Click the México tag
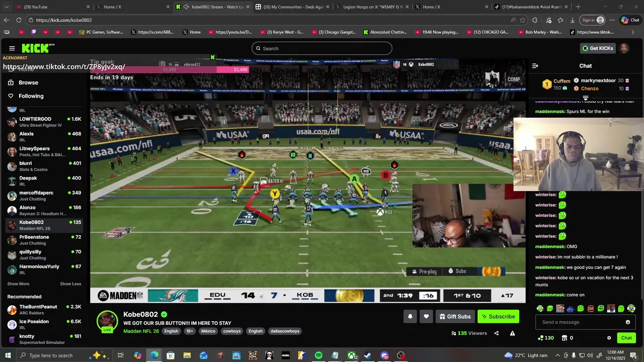 (x=208, y=331)
